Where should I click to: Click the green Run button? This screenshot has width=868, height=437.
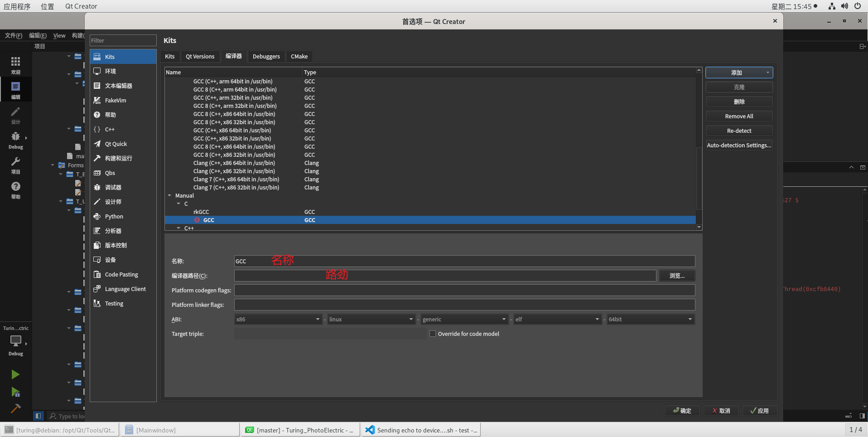point(15,374)
